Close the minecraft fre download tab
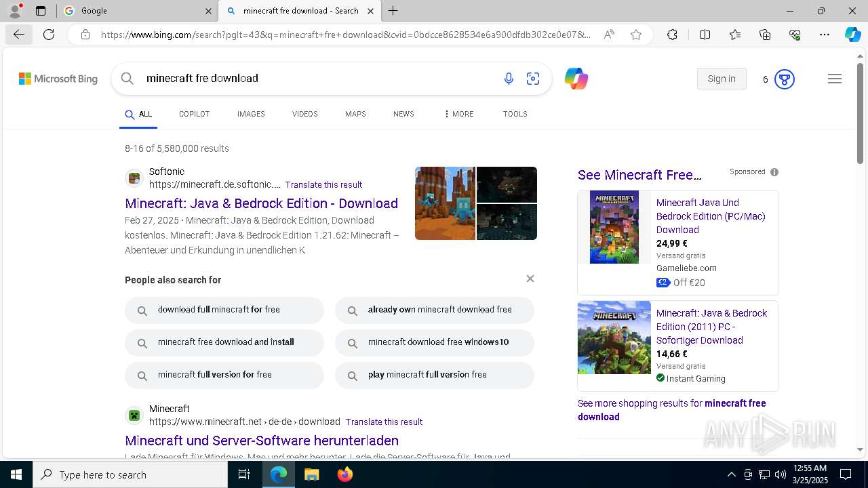The image size is (868, 488). 370,11
